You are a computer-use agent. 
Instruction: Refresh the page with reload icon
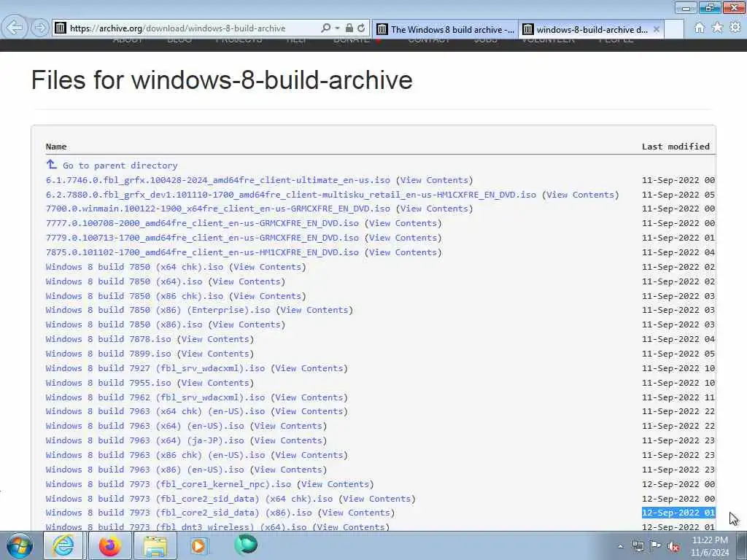tap(362, 28)
